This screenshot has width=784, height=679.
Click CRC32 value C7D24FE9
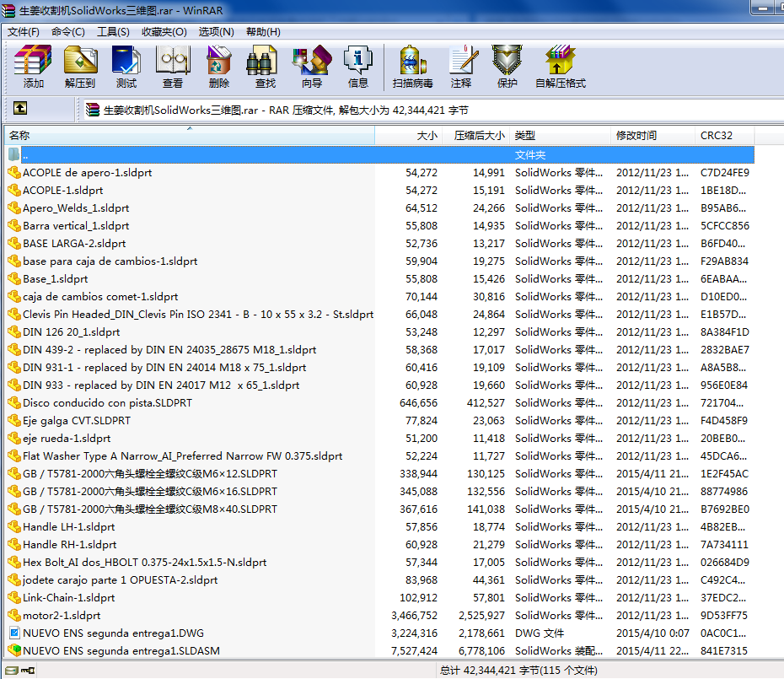[x=724, y=173]
